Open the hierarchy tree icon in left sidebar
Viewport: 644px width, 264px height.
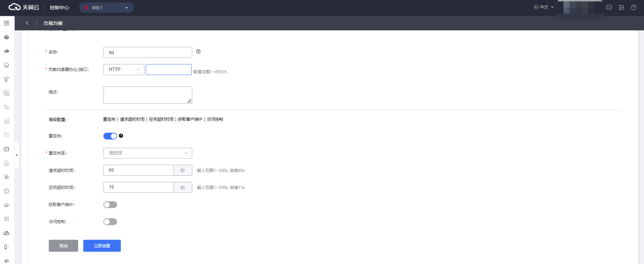[6, 107]
